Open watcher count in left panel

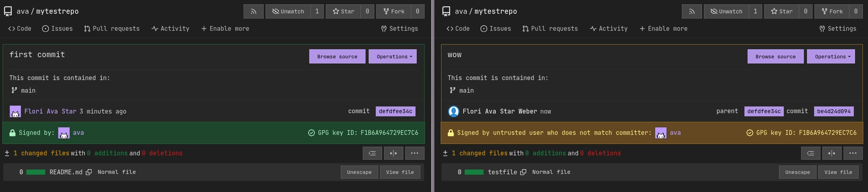(x=317, y=11)
